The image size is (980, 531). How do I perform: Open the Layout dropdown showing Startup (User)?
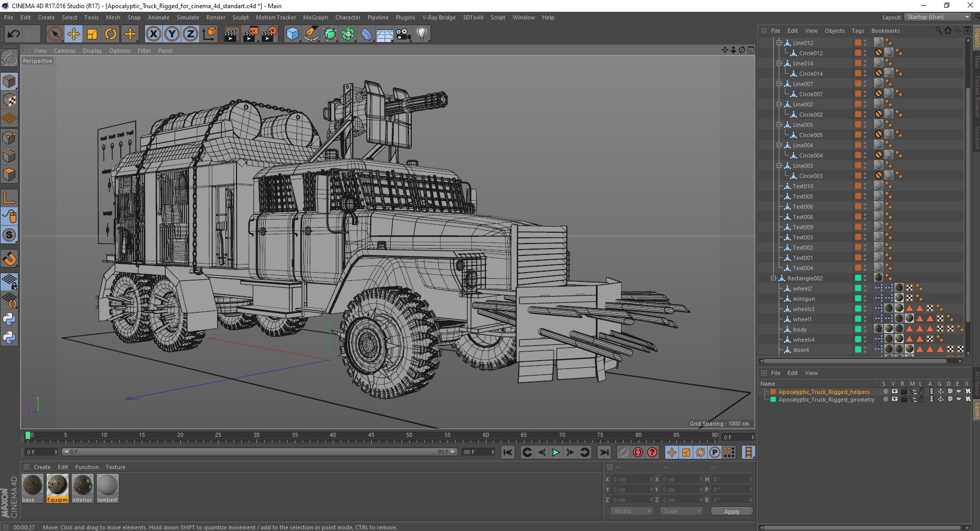tap(938, 17)
